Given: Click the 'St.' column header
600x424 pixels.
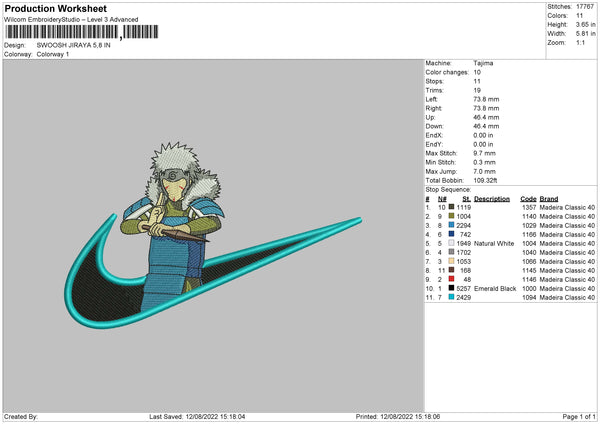Looking at the screenshot, I should (x=466, y=199).
